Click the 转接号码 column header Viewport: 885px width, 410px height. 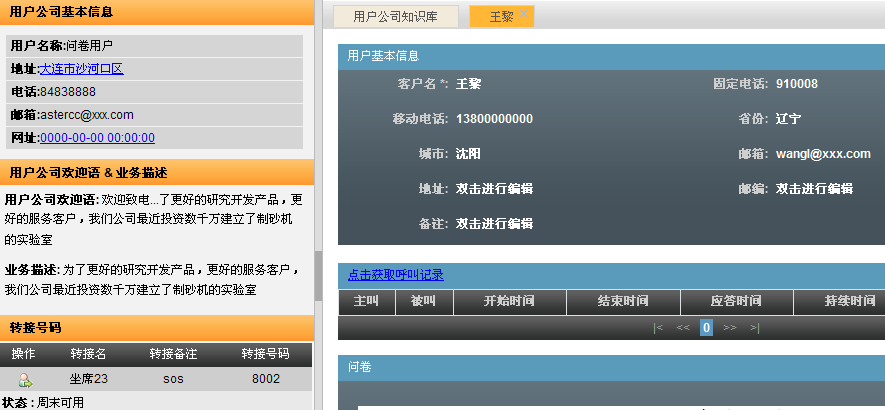click(265, 354)
